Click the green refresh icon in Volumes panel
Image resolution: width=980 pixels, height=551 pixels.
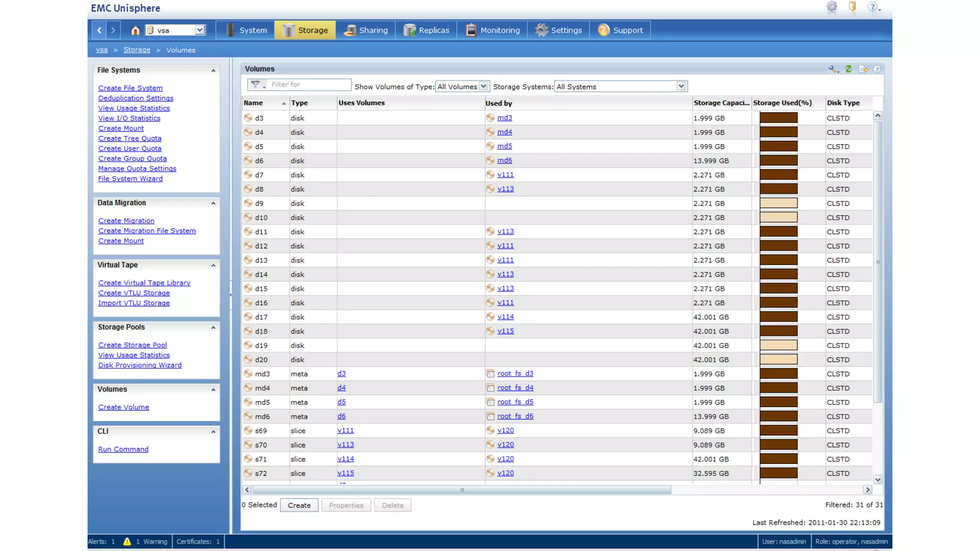coord(848,69)
